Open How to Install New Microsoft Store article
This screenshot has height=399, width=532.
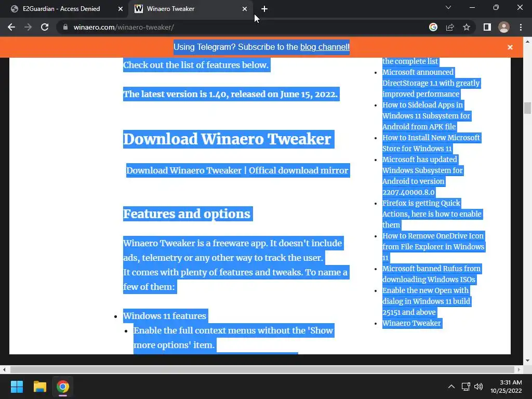[x=431, y=143]
